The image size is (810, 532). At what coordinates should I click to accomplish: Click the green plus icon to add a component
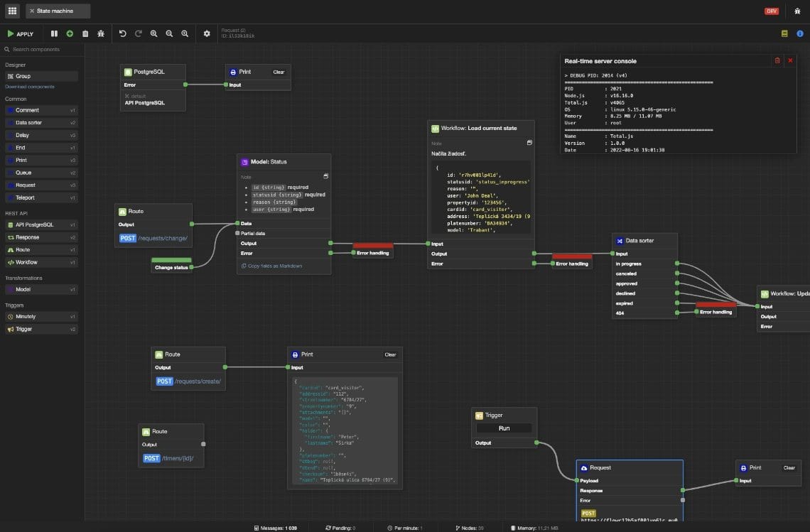click(x=70, y=33)
